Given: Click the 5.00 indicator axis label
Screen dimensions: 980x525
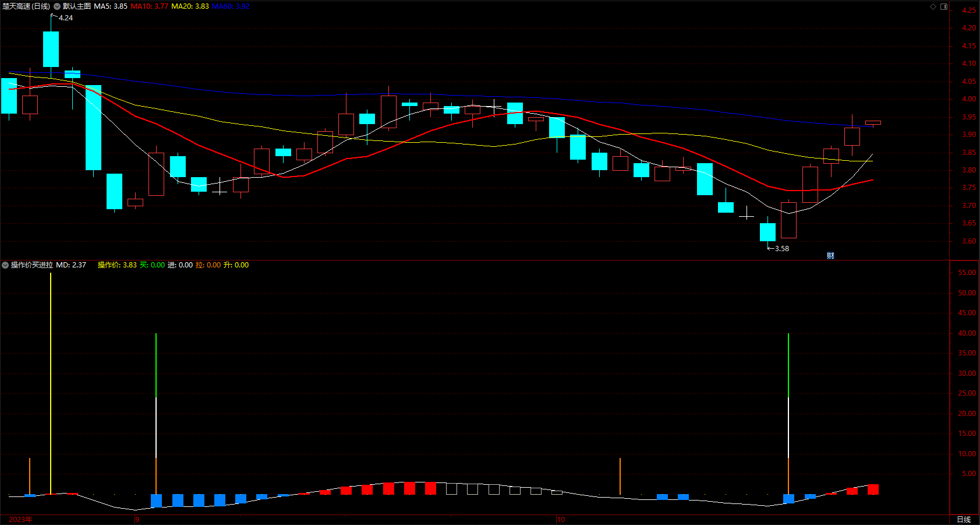Looking at the screenshot, I should click(x=969, y=474).
